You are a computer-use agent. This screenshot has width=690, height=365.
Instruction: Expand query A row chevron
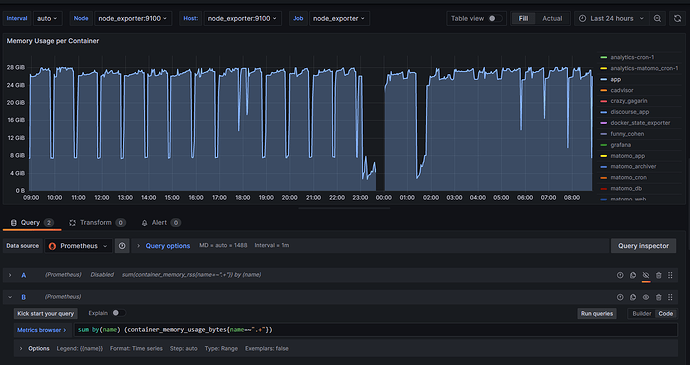pyautogui.click(x=10, y=275)
